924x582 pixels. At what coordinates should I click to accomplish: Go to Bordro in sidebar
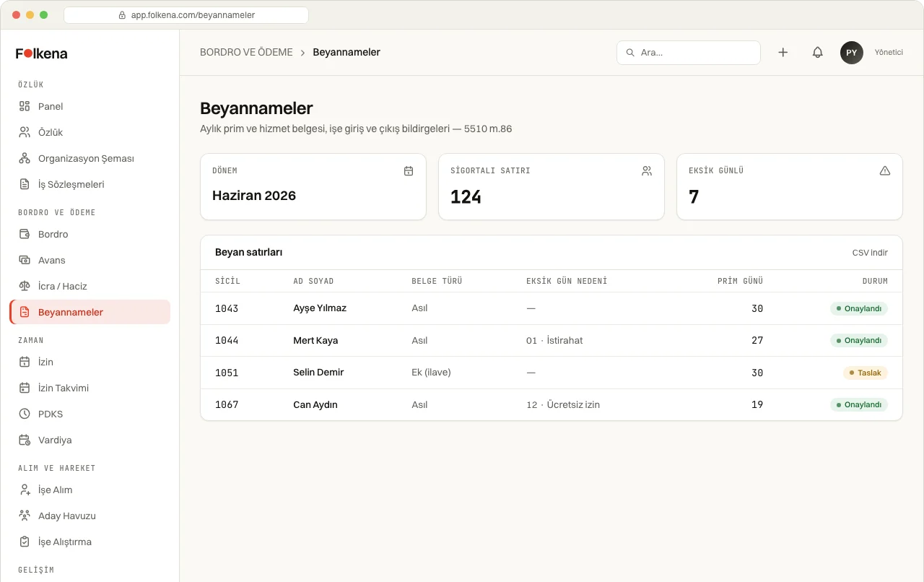[90, 234]
